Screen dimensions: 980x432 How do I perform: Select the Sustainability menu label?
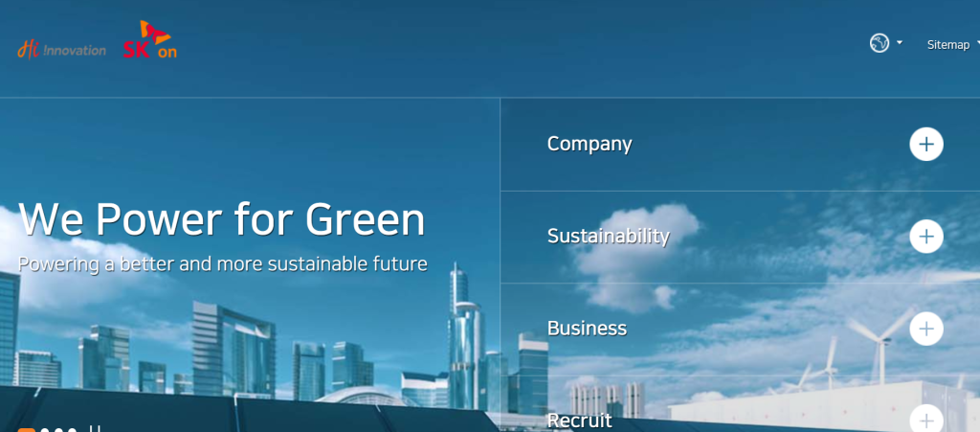pyautogui.click(x=608, y=236)
